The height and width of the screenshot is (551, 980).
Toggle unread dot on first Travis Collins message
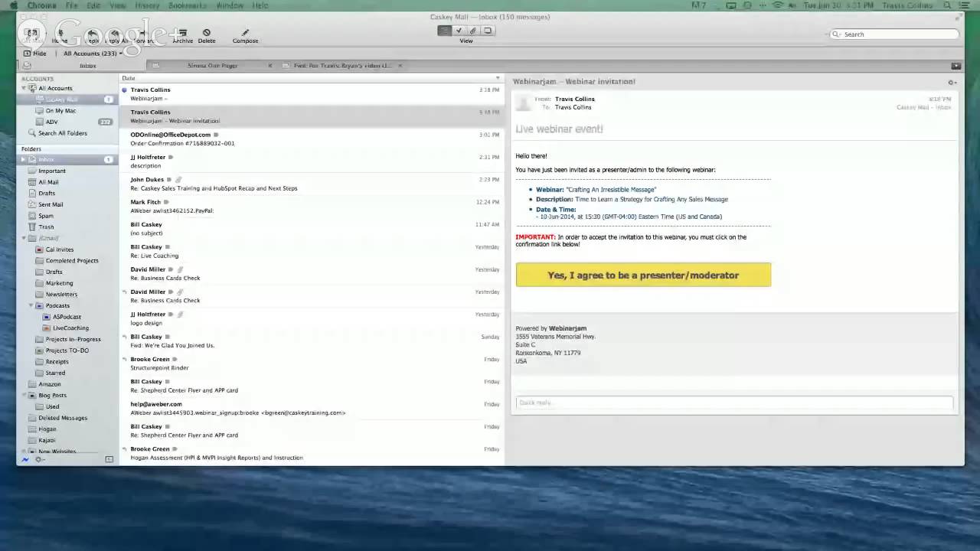[x=125, y=90]
